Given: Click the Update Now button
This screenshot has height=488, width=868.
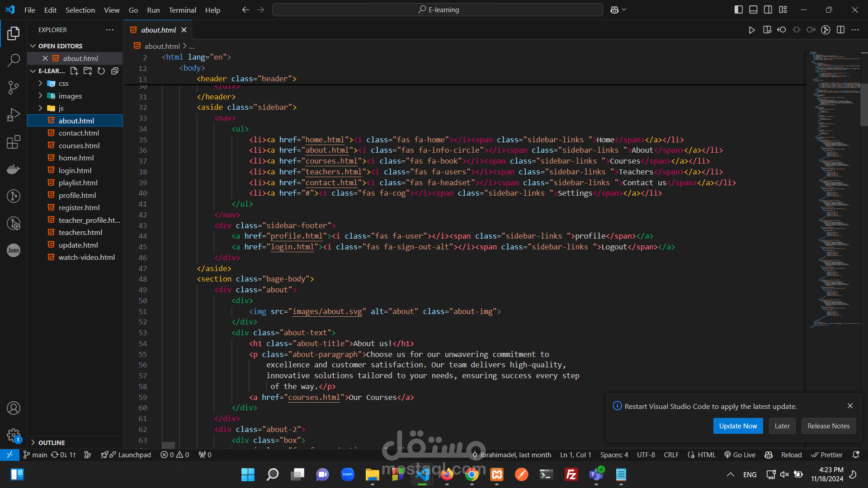Looking at the screenshot, I should (738, 426).
